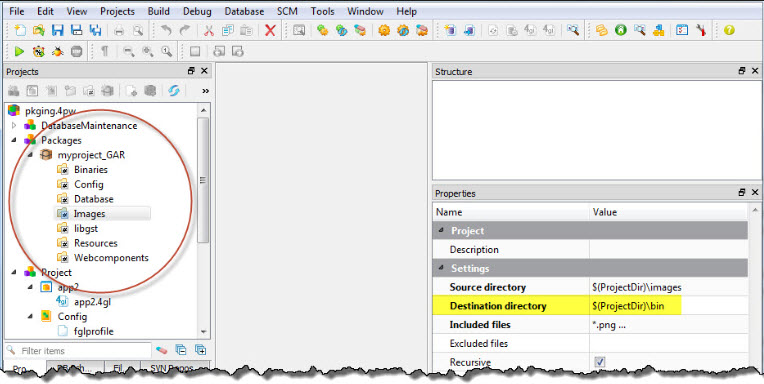Click the Description property value cell
Image resolution: width=764 pixels, height=384 pixels.
pyautogui.click(x=668, y=250)
